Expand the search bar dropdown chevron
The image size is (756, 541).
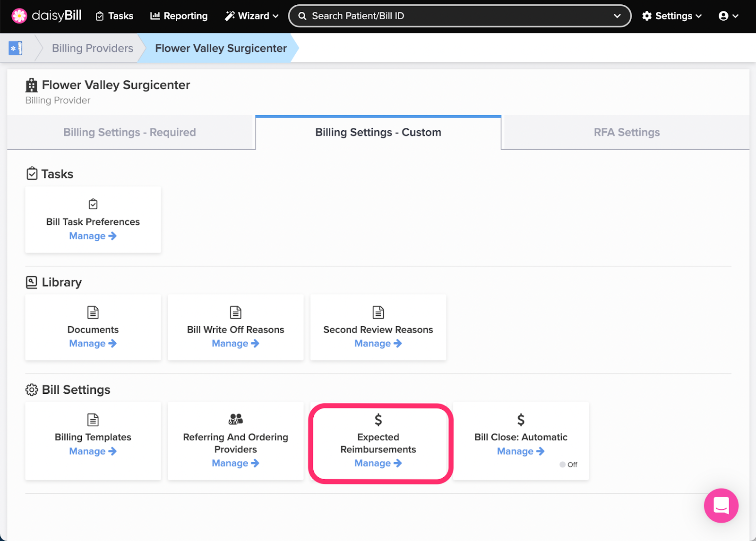click(617, 16)
